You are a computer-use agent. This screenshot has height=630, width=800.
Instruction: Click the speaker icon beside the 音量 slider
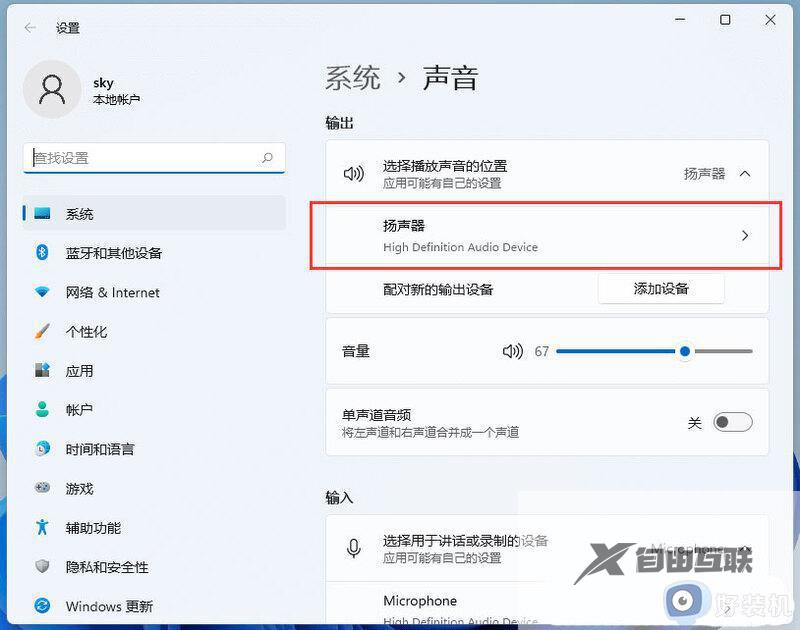click(513, 351)
